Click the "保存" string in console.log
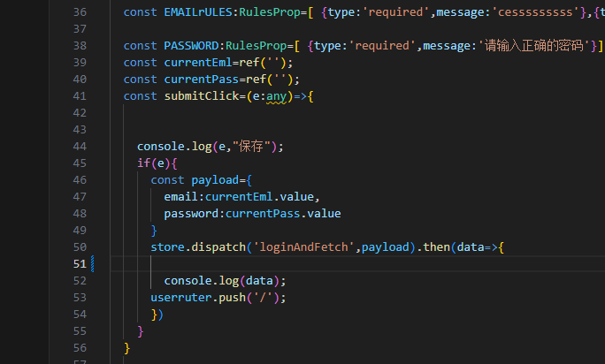This screenshot has width=605, height=364. pos(251,146)
